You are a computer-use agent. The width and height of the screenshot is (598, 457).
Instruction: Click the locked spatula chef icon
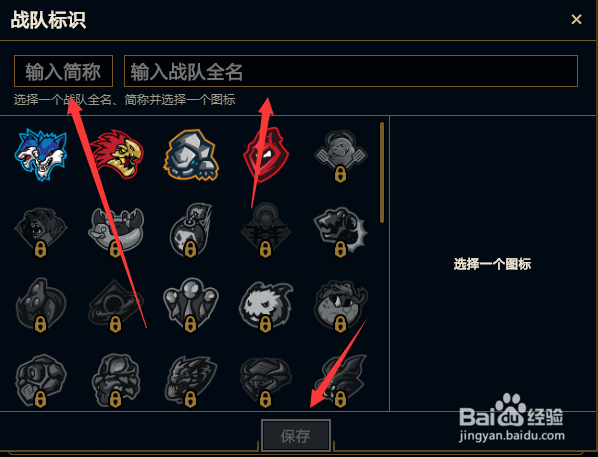click(x=341, y=156)
